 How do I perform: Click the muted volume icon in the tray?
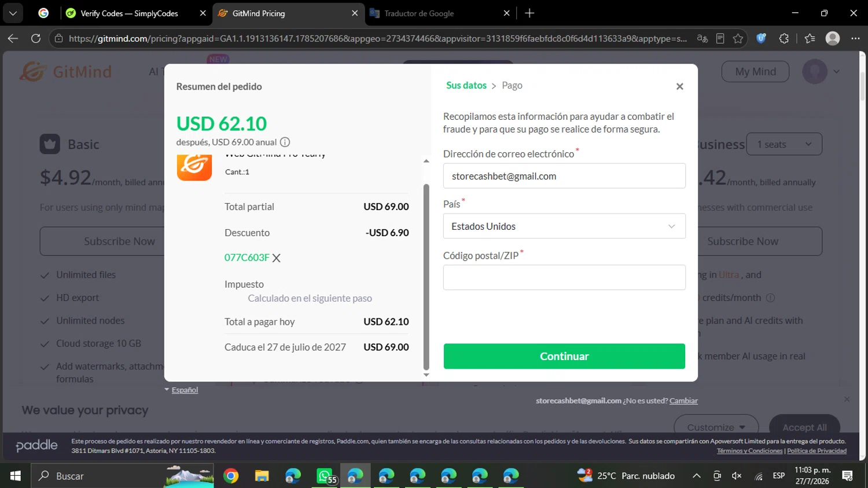[x=737, y=476]
